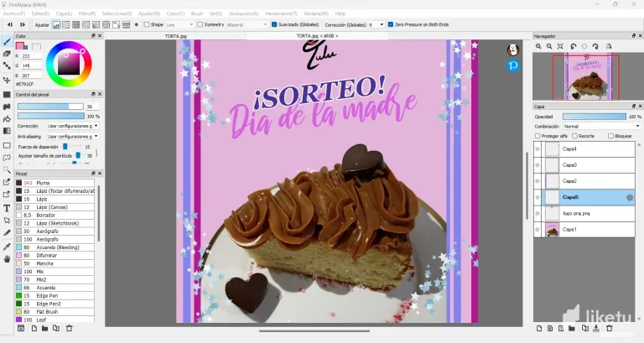Select the Brush tool in the left toolbar
Image resolution: width=644 pixels, height=343 pixels.
point(7,41)
